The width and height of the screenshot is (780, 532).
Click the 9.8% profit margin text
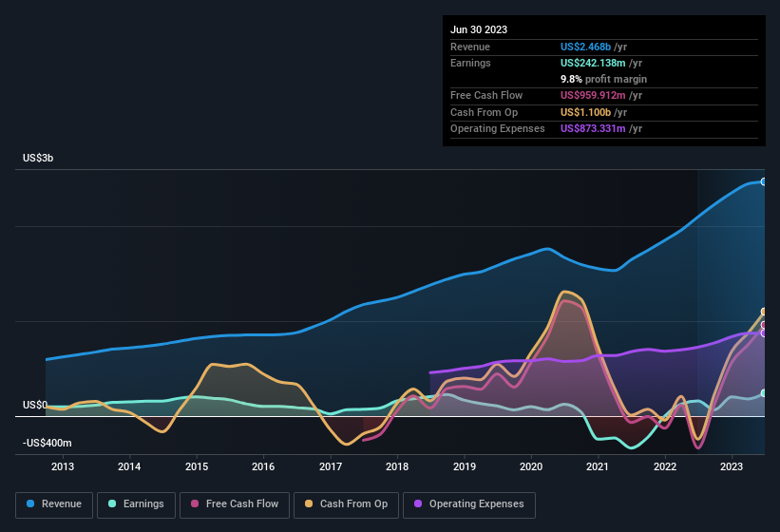tap(604, 79)
